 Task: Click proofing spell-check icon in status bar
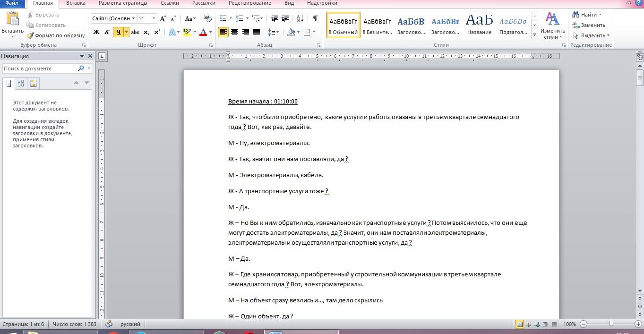[108, 324]
